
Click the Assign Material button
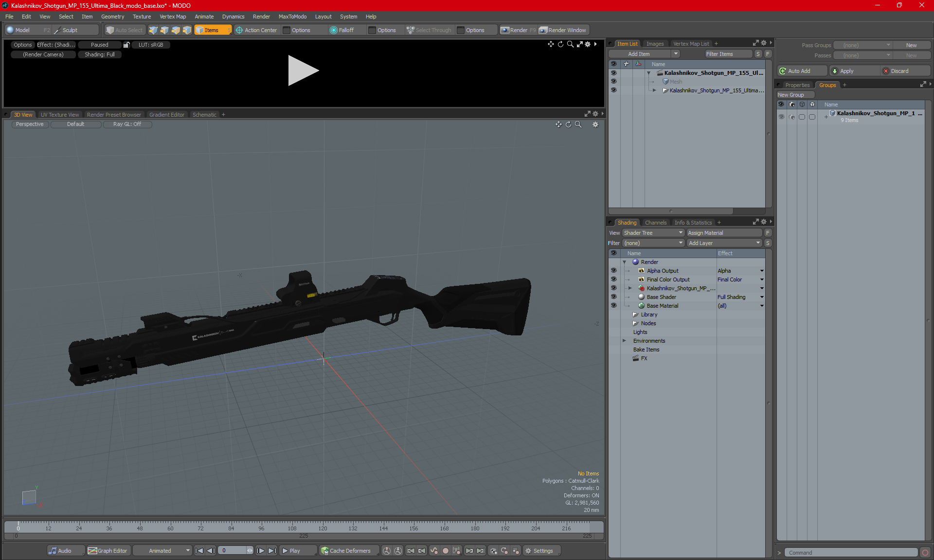pos(724,233)
